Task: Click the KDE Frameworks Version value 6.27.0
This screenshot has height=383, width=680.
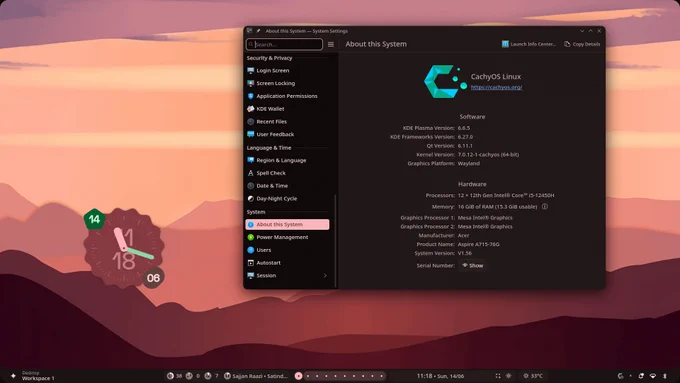Action: [465, 137]
